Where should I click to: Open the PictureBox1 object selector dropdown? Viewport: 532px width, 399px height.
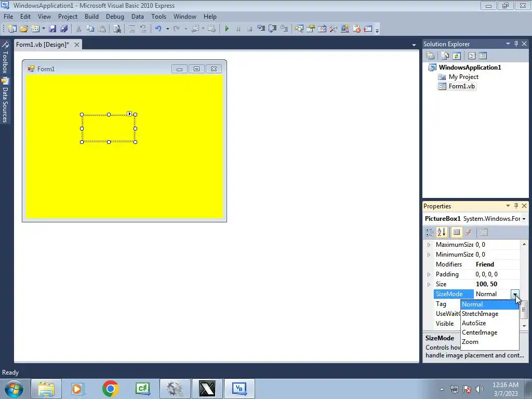point(524,219)
